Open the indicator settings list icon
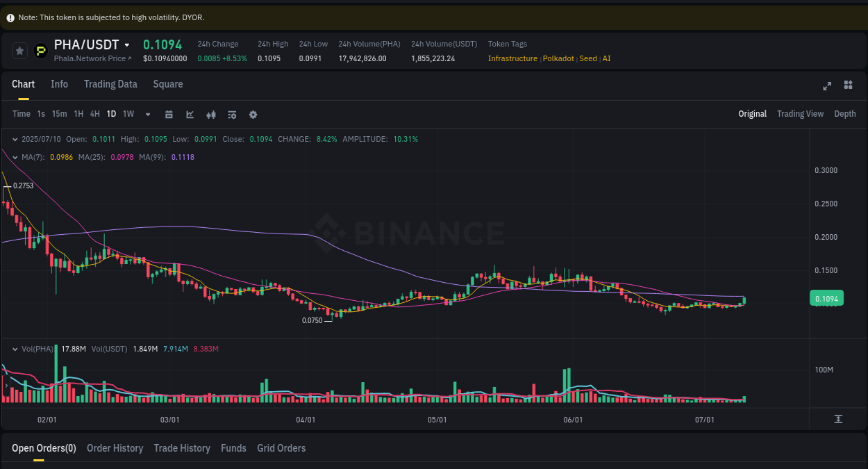 point(232,114)
